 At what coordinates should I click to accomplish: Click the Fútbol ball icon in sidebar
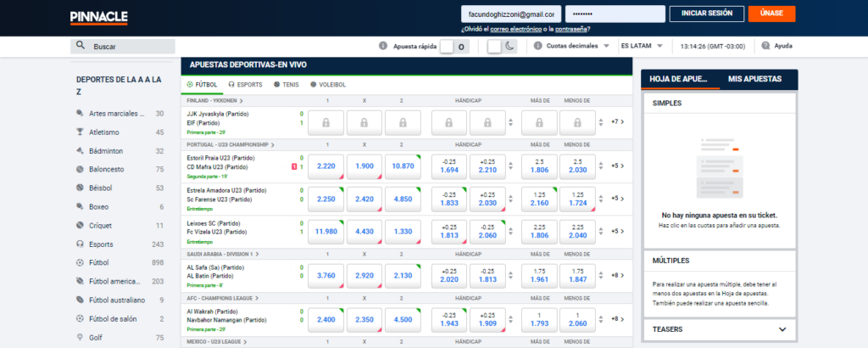80,262
